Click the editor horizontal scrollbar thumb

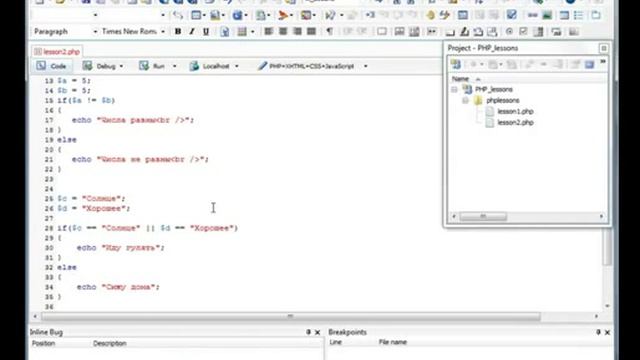291,316
